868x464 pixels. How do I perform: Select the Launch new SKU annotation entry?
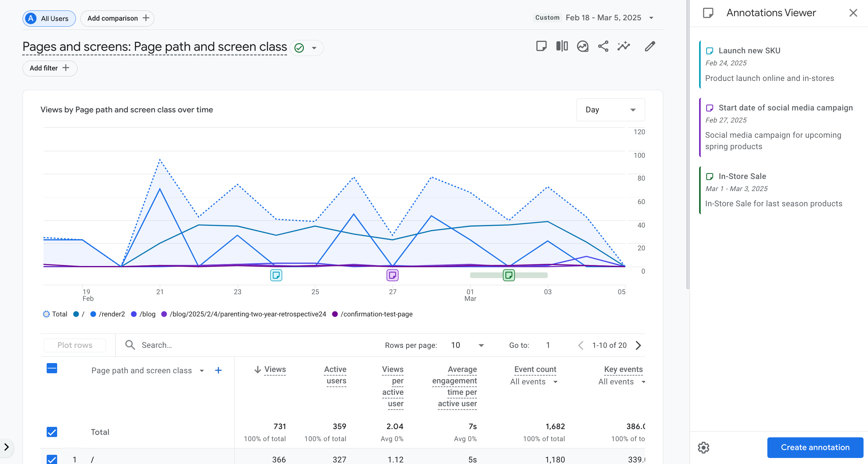(x=778, y=64)
